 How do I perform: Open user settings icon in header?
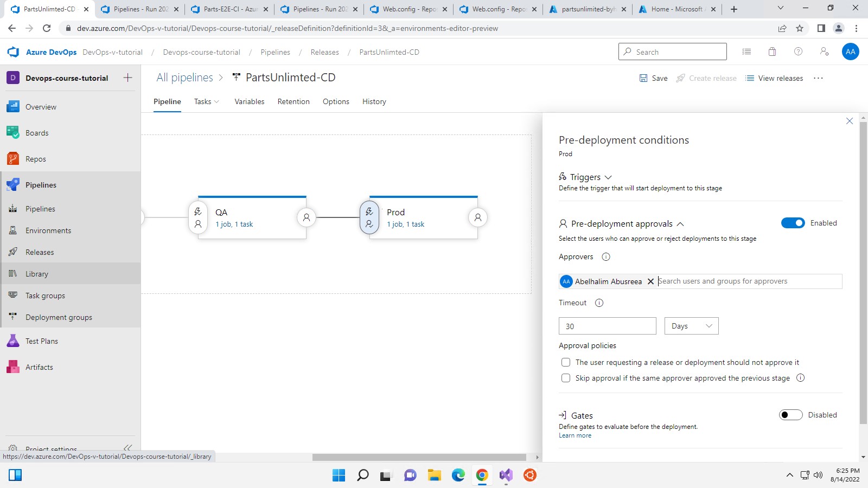point(824,52)
